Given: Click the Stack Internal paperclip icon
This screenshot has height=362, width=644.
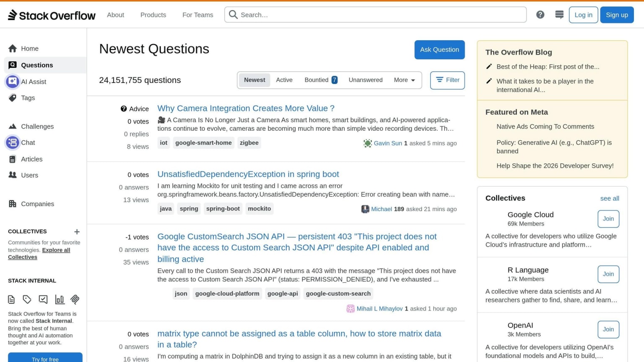Looking at the screenshot, I should (x=75, y=299).
